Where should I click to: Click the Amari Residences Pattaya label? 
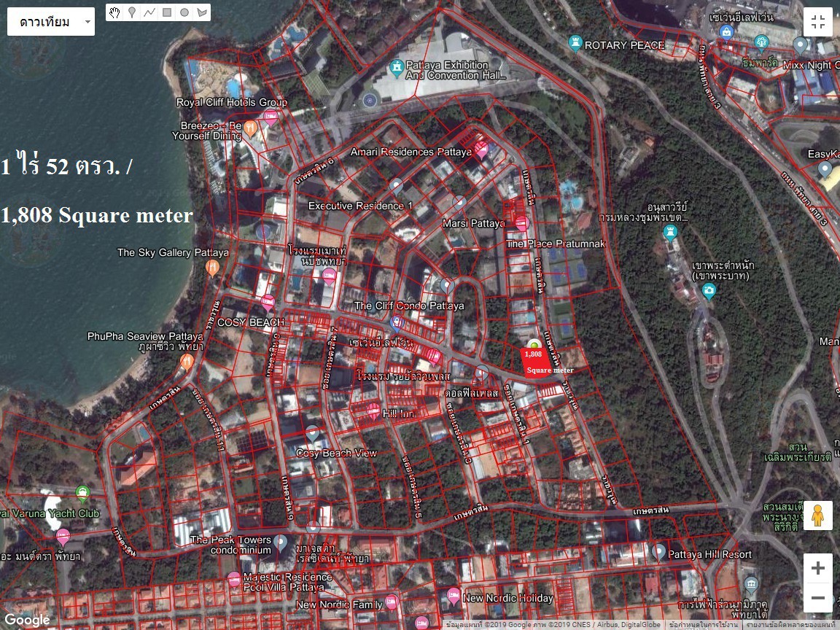coord(411,152)
